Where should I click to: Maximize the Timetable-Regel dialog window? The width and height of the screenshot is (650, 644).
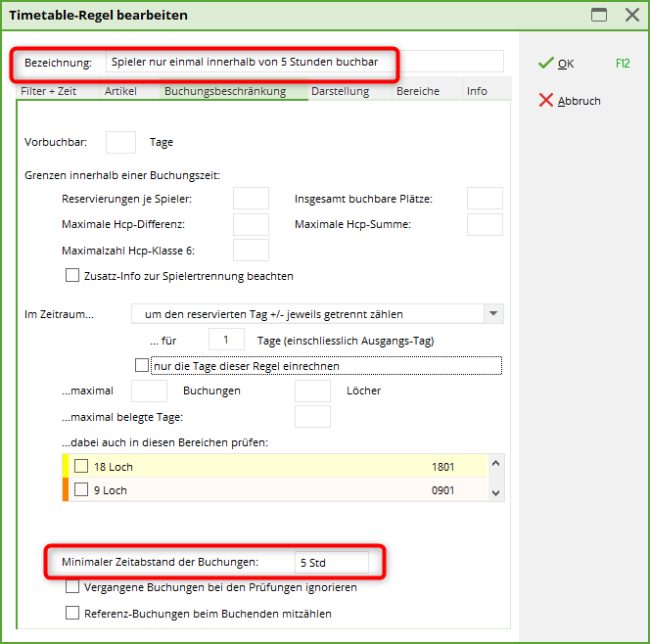599,15
